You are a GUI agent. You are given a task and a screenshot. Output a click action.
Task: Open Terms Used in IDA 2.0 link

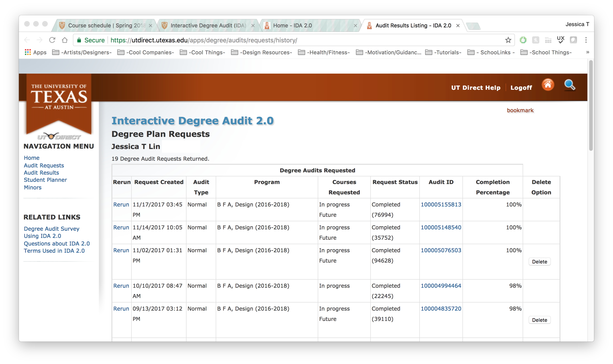(54, 251)
